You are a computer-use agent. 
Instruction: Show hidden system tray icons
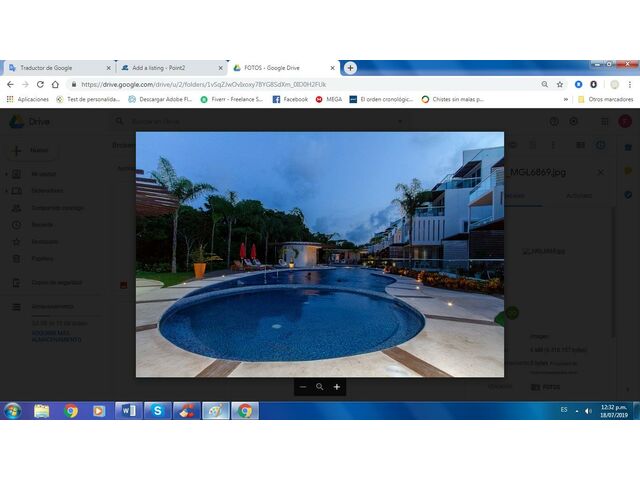point(577,411)
